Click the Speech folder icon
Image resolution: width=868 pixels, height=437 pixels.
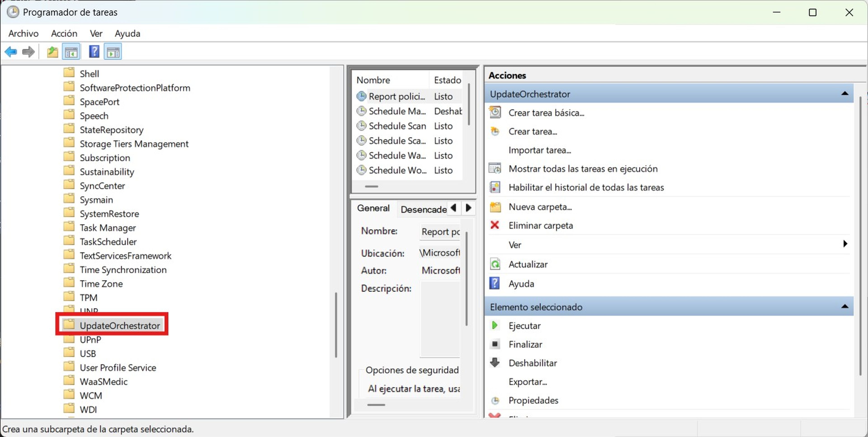pyautogui.click(x=69, y=115)
